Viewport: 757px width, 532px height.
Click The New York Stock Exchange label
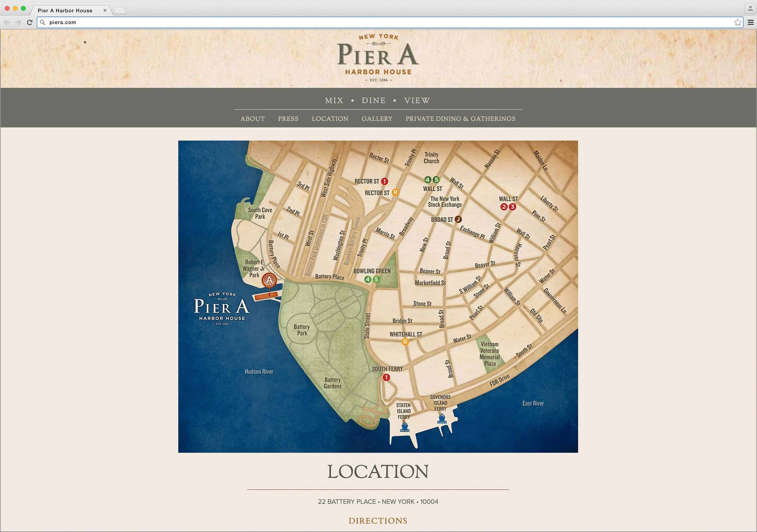click(x=445, y=202)
